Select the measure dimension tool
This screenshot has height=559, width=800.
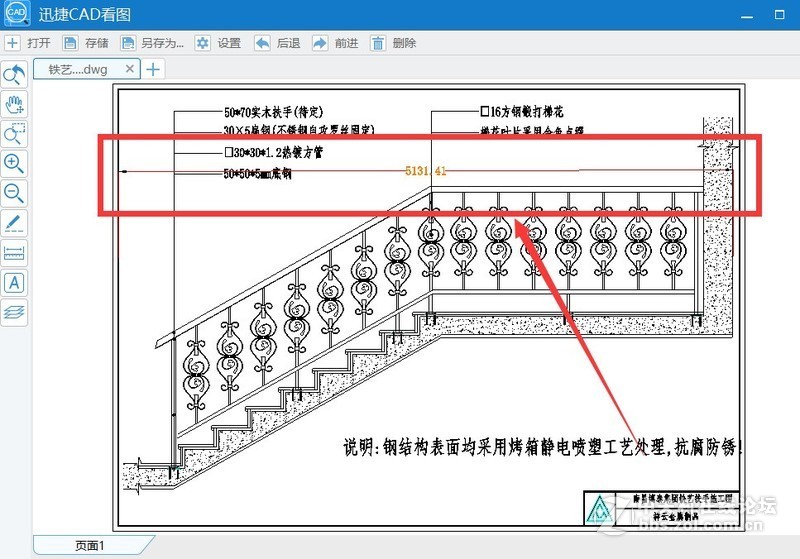click(14, 253)
